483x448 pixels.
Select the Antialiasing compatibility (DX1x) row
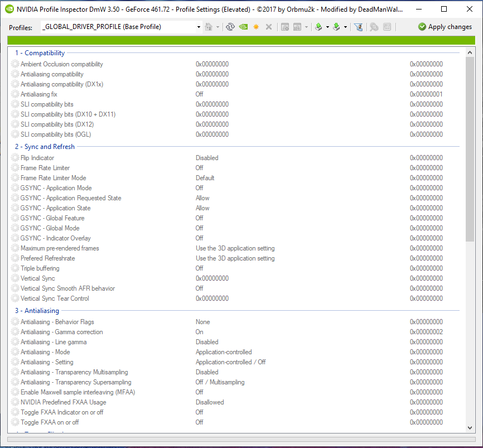coord(236,84)
